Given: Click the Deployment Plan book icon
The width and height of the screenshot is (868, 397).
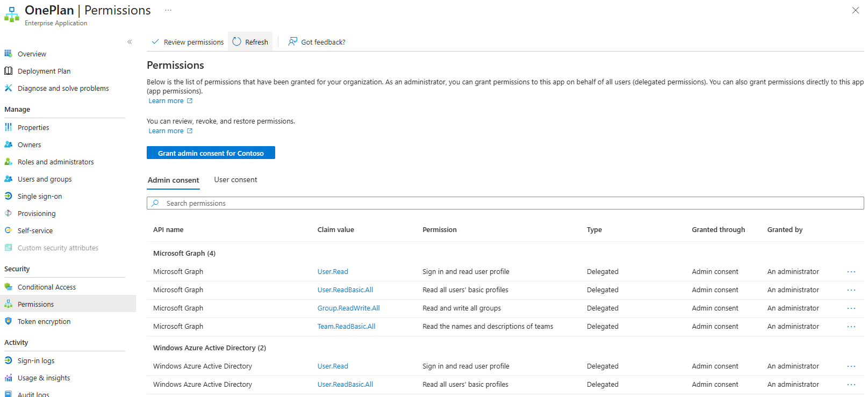Looking at the screenshot, I should point(8,71).
